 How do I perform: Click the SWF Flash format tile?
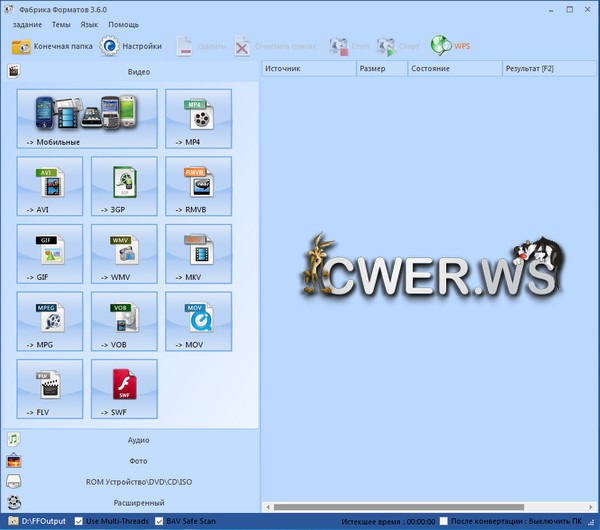(x=124, y=389)
